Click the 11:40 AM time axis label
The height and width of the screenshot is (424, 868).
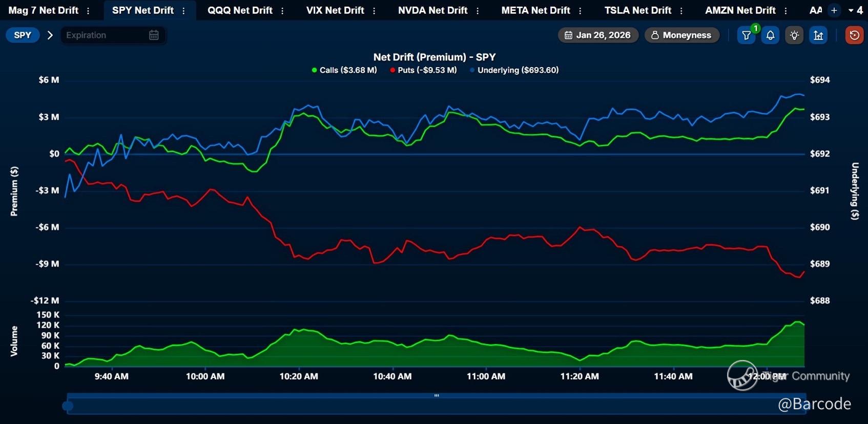(673, 376)
